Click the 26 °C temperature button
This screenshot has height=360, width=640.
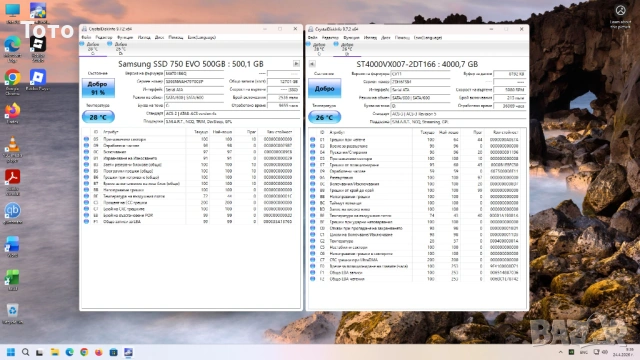[x=324, y=118]
